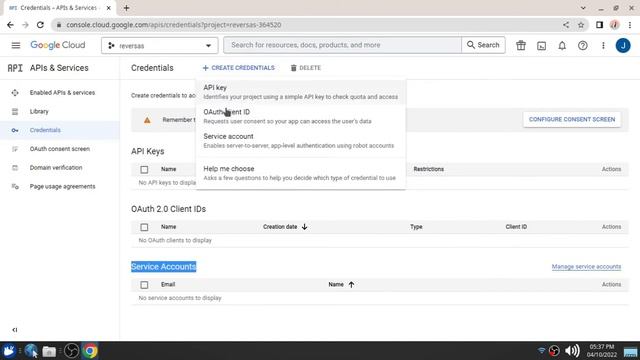Choose OAuth client ID from the menu

pyautogui.click(x=300, y=116)
